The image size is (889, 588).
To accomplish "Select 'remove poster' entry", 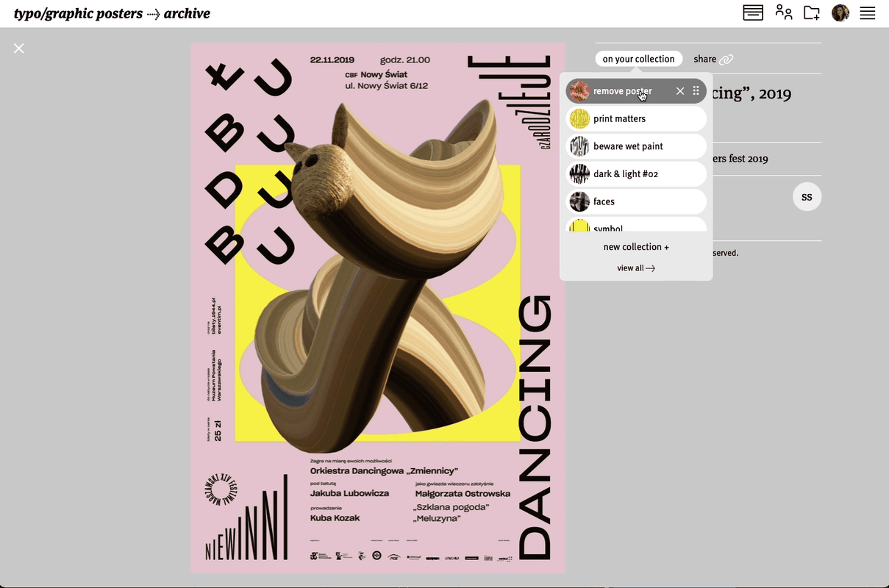I will click(636, 91).
